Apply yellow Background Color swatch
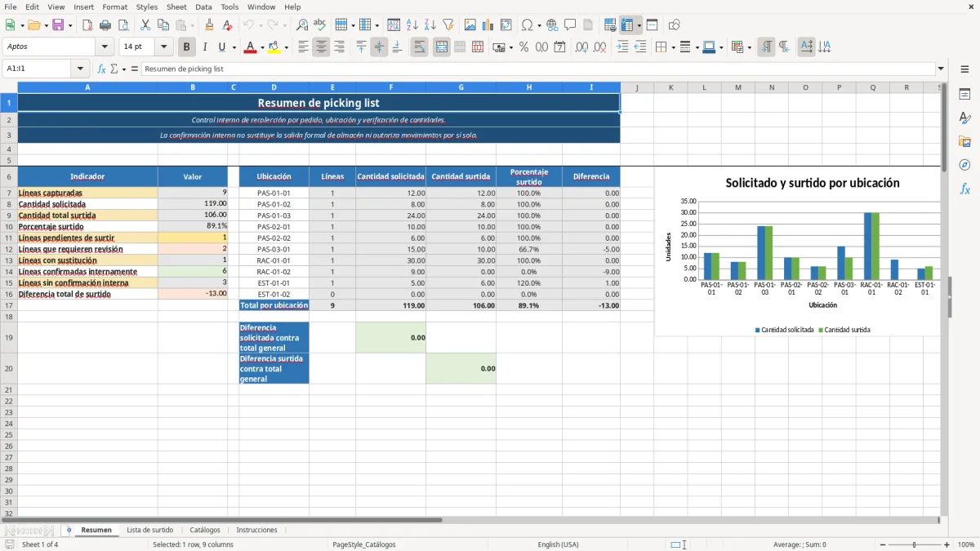Screen dimensions: 980x551 point(274,47)
